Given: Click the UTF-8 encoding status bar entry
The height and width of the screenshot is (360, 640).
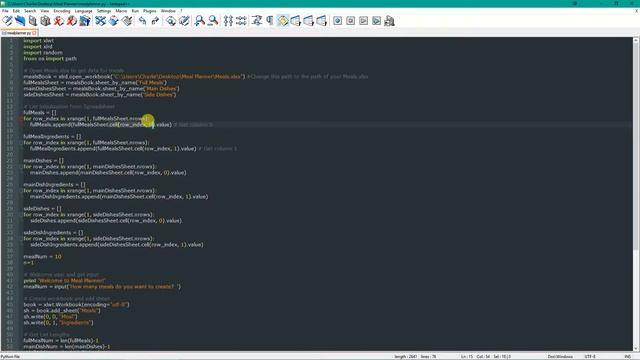Looking at the screenshot, I should [x=590, y=357].
